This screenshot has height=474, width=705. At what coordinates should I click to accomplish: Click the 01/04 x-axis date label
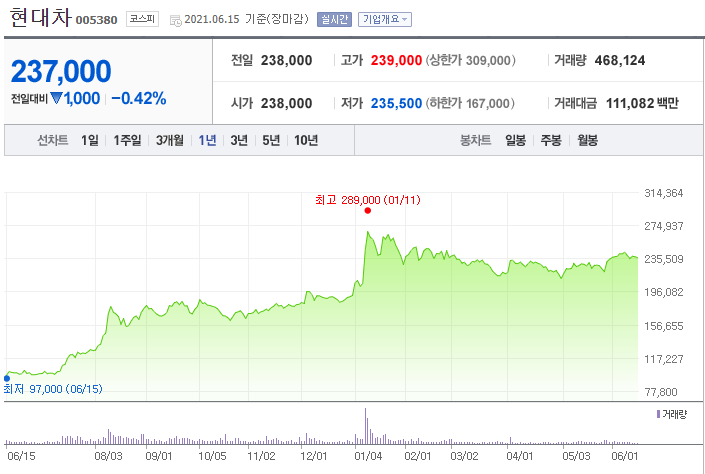pyautogui.click(x=368, y=456)
